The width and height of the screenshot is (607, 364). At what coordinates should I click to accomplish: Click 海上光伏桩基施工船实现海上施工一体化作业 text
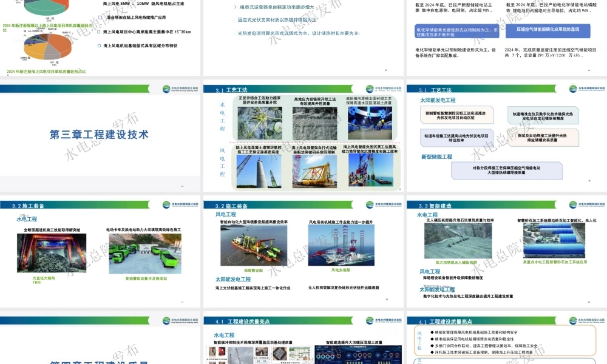(x=253, y=288)
